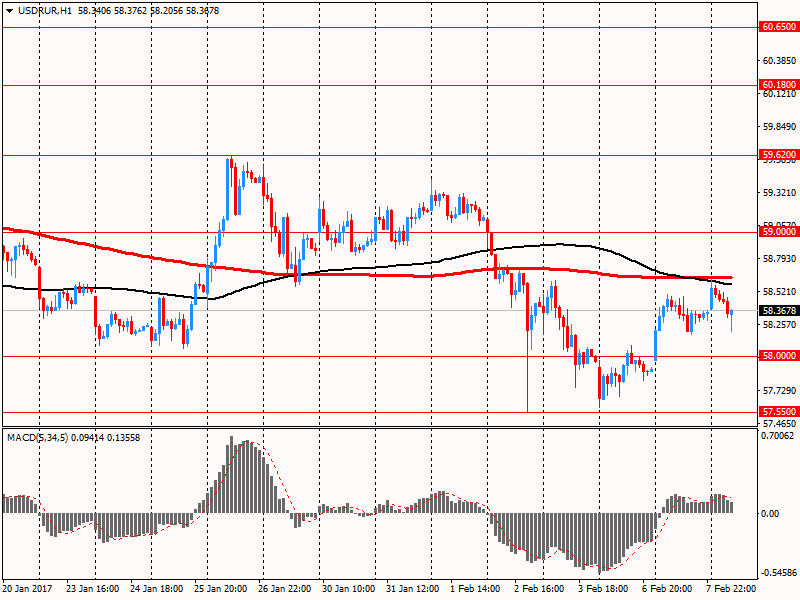Select the 59.6200 resistance level label
The width and height of the screenshot is (800, 600).
(x=779, y=155)
